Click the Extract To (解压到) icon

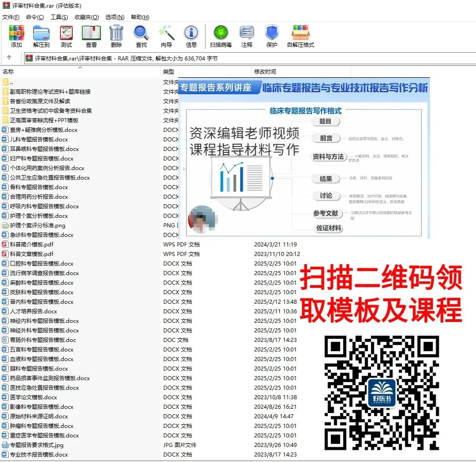[41, 36]
